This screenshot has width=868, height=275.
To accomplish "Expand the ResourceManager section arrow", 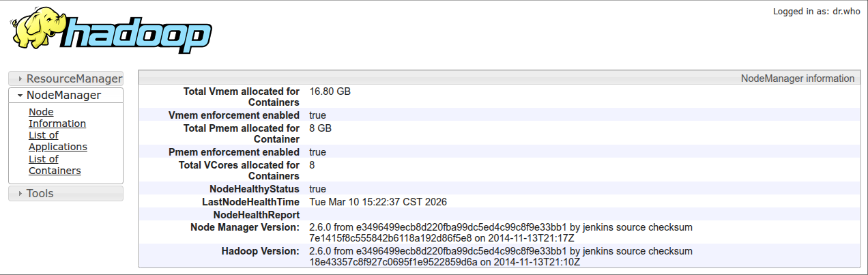I will 20,79.
